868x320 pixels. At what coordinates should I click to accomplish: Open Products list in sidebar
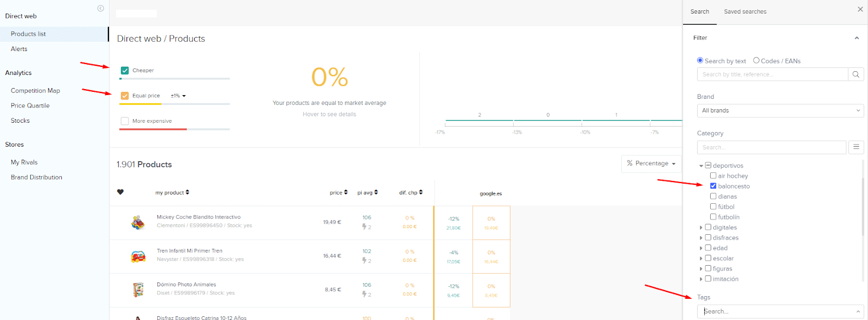pos(54,34)
